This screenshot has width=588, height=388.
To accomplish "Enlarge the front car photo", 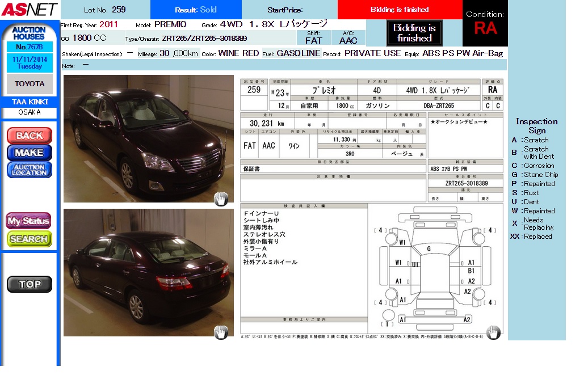I will pos(148,138).
